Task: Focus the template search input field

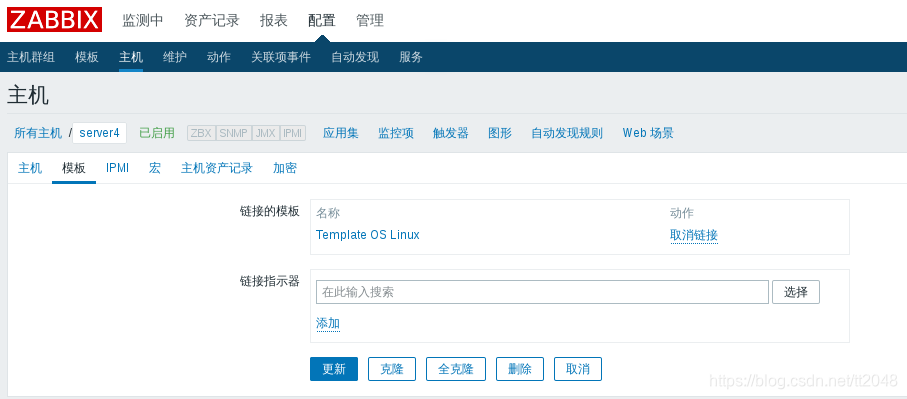Action: [542, 292]
